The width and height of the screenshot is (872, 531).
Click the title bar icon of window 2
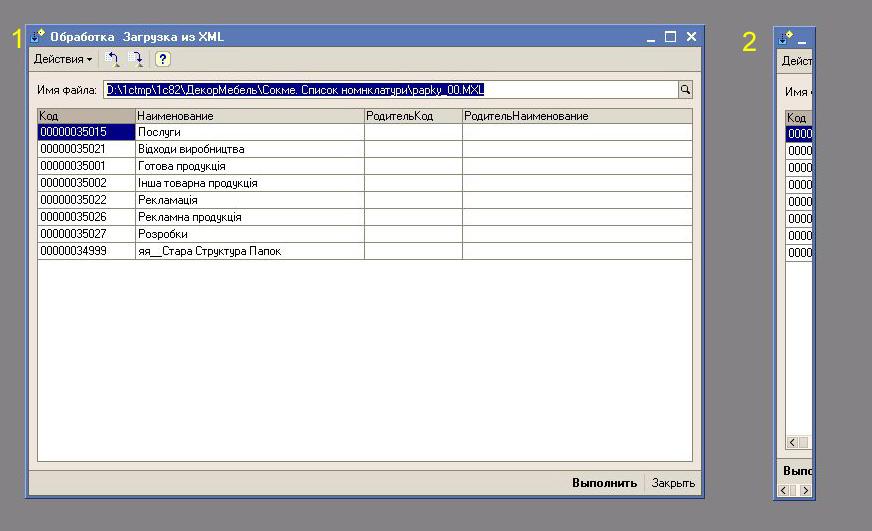[786, 38]
